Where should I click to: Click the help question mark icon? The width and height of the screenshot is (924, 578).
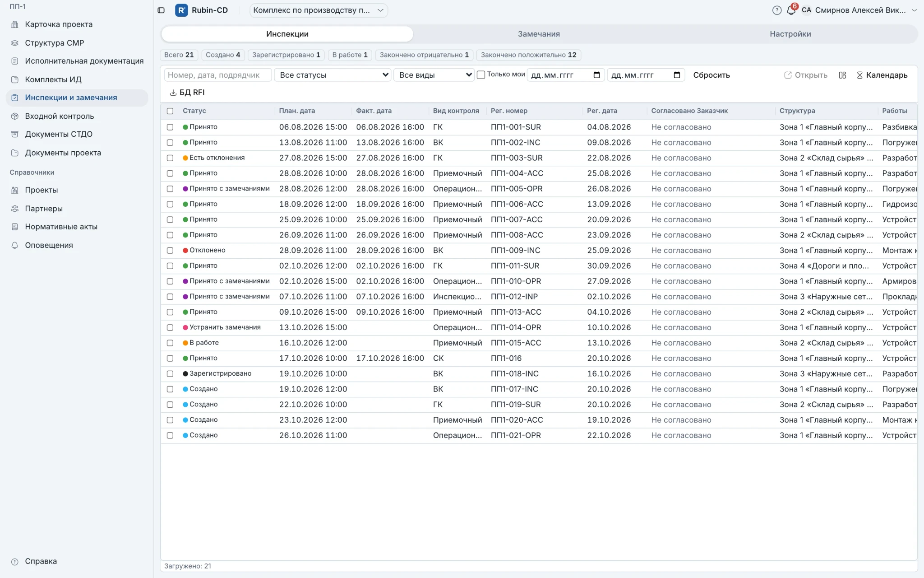click(776, 10)
